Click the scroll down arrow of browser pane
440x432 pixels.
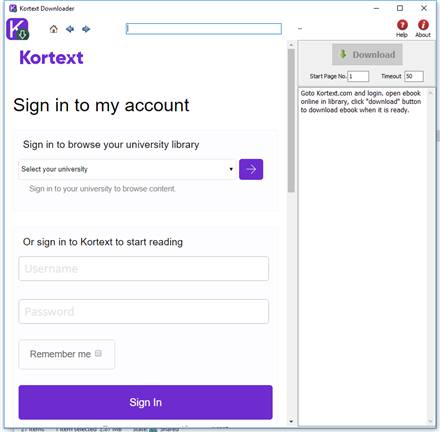(x=291, y=422)
